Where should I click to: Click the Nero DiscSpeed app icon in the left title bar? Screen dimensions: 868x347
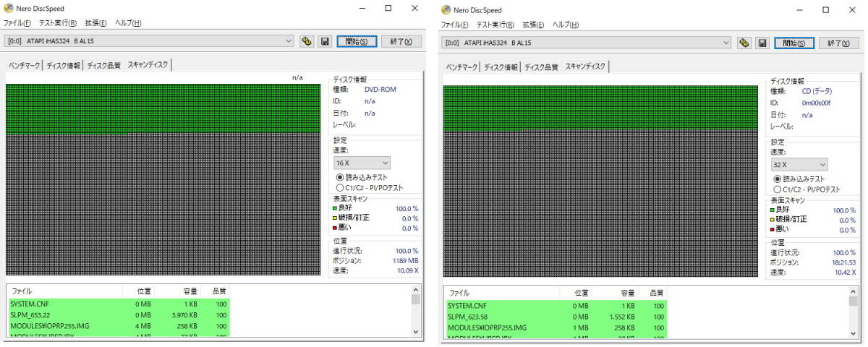point(8,9)
